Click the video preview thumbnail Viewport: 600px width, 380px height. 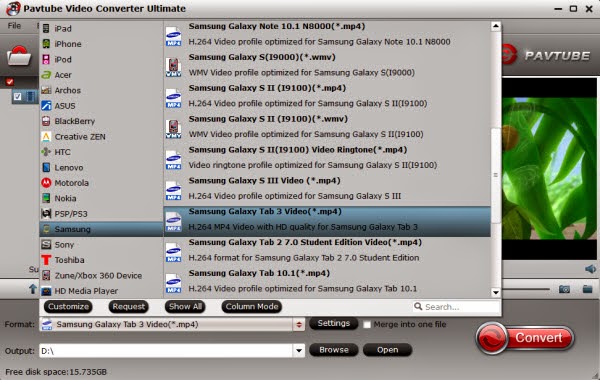tap(549, 168)
